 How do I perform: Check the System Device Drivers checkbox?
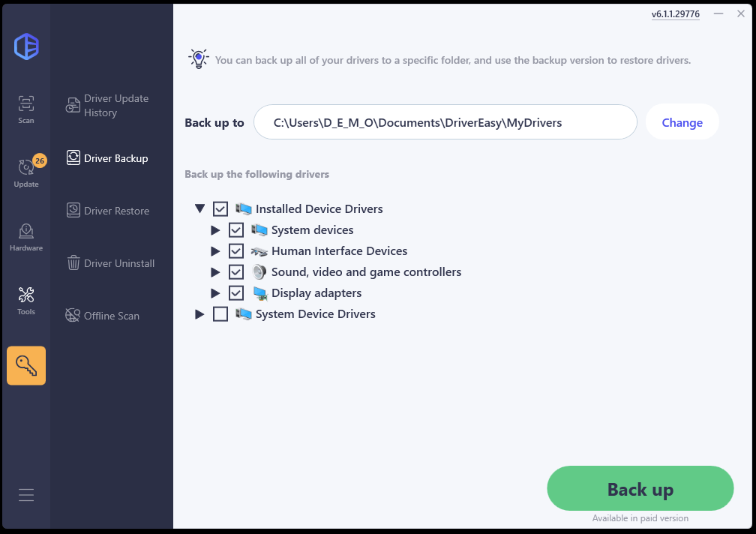tap(220, 313)
